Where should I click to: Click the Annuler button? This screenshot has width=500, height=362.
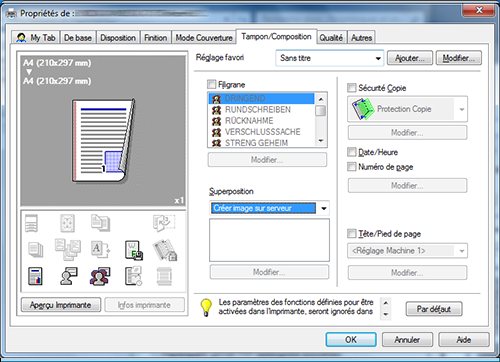point(407,340)
